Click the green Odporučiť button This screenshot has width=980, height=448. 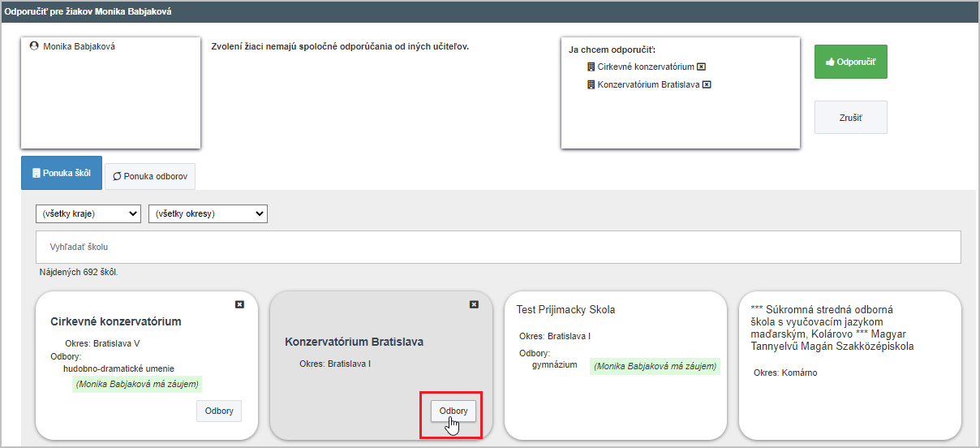point(851,62)
